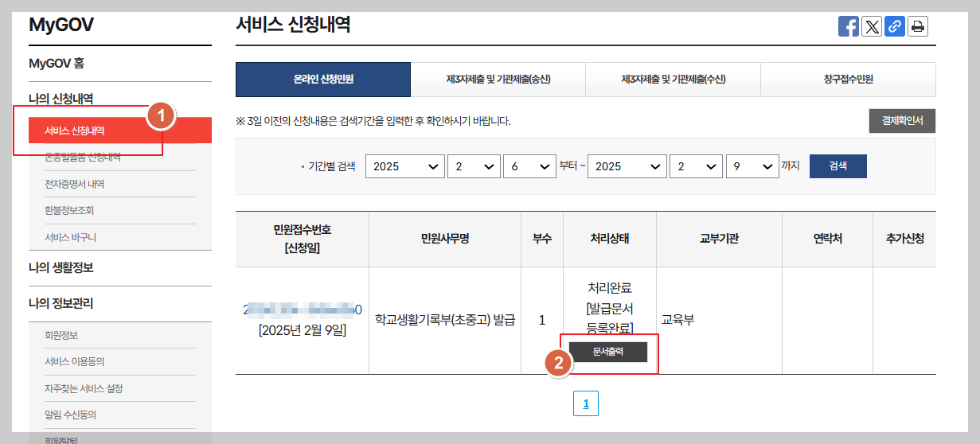The height and width of the screenshot is (444, 980).
Task: Open the 온라인 신청민원 tab
Action: pos(323,80)
